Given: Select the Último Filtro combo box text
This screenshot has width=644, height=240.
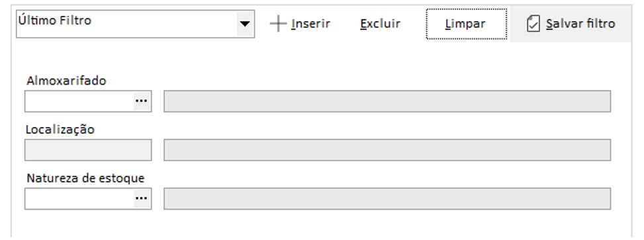Looking at the screenshot, I should [55, 20].
